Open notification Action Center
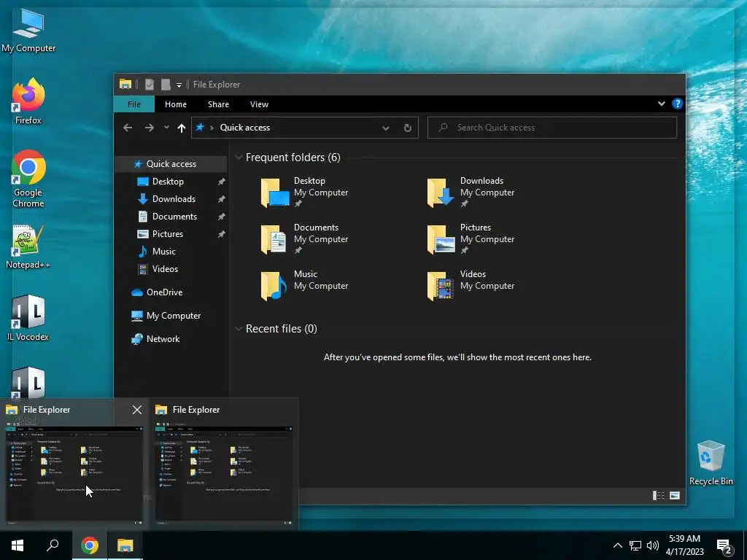This screenshot has height=560, width=747. pos(724,546)
